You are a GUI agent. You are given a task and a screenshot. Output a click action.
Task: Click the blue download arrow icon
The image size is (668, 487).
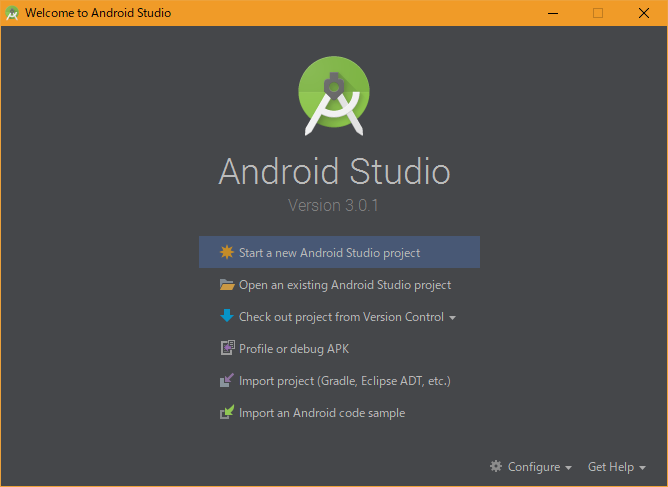point(227,317)
